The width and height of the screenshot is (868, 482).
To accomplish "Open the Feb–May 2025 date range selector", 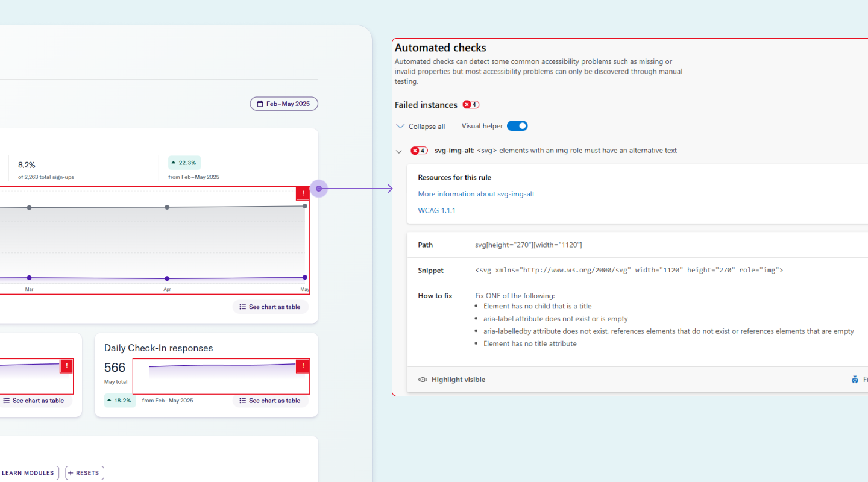I will coord(283,103).
